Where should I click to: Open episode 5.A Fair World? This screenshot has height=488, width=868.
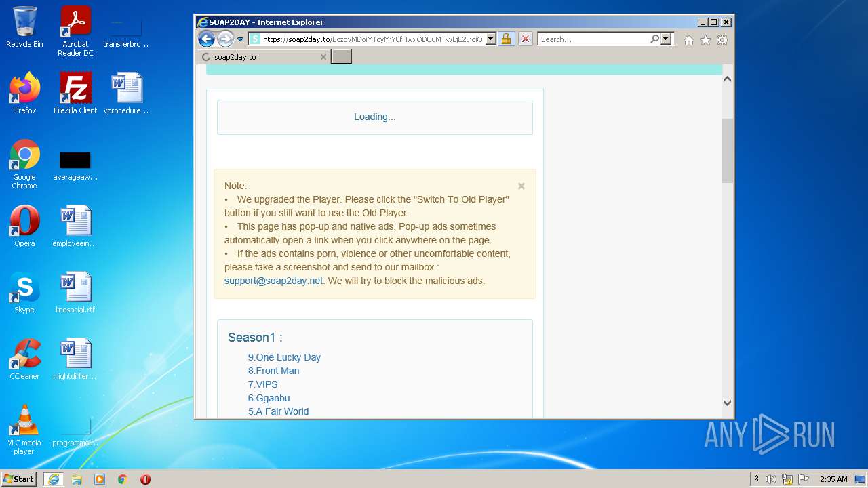(278, 411)
